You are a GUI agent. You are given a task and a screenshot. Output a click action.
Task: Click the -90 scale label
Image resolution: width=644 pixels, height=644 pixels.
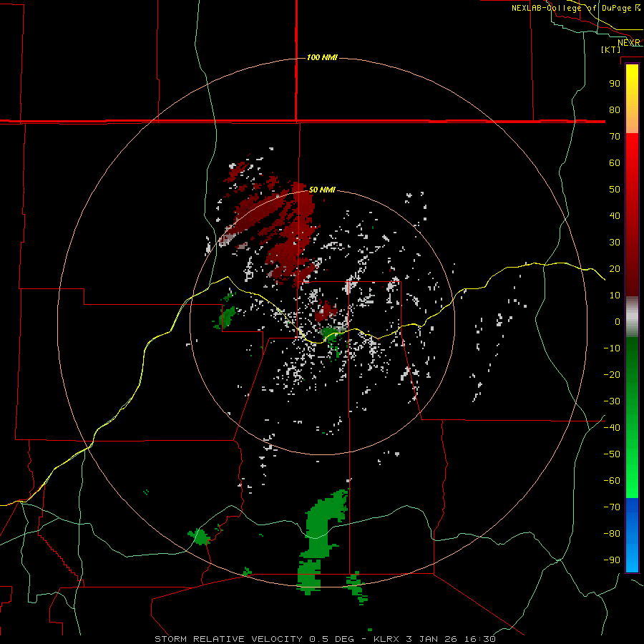pos(612,560)
